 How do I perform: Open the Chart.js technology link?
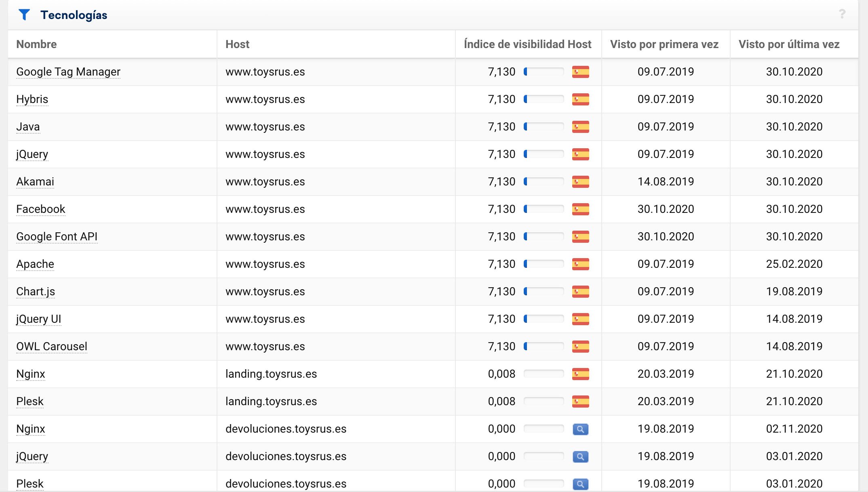tap(36, 292)
